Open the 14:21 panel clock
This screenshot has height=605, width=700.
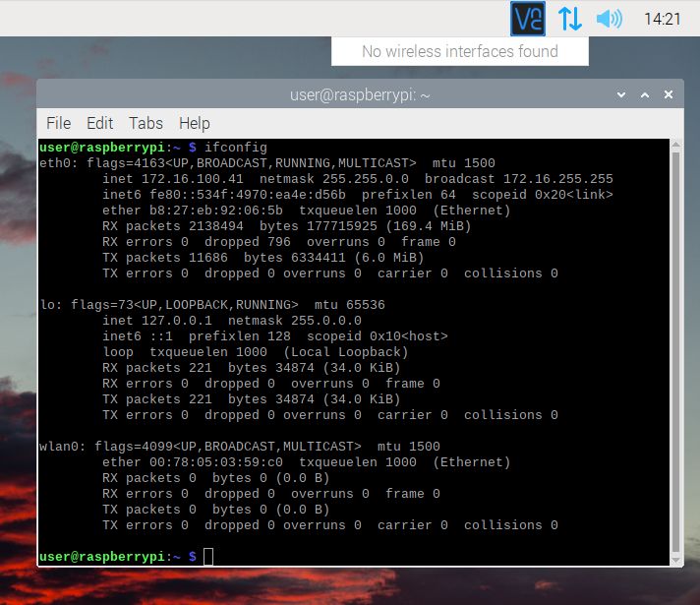point(662,20)
